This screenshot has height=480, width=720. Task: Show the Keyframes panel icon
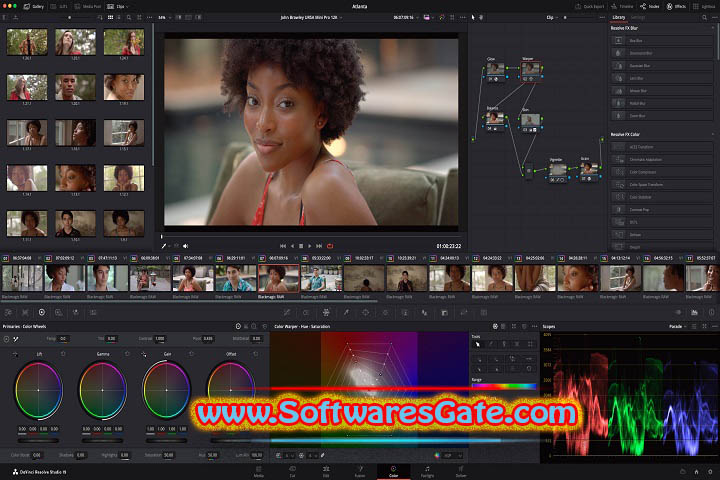click(678, 312)
